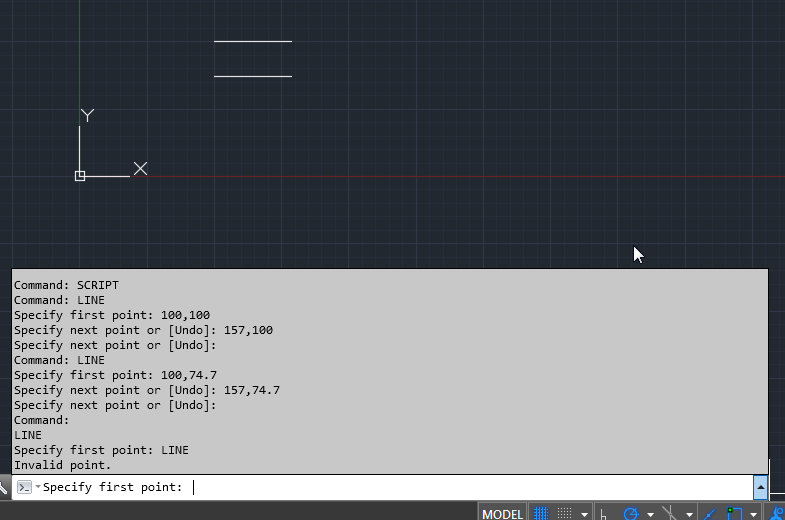Click the polar tracking icon
The image size is (785, 520).
click(x=631, y=514)
